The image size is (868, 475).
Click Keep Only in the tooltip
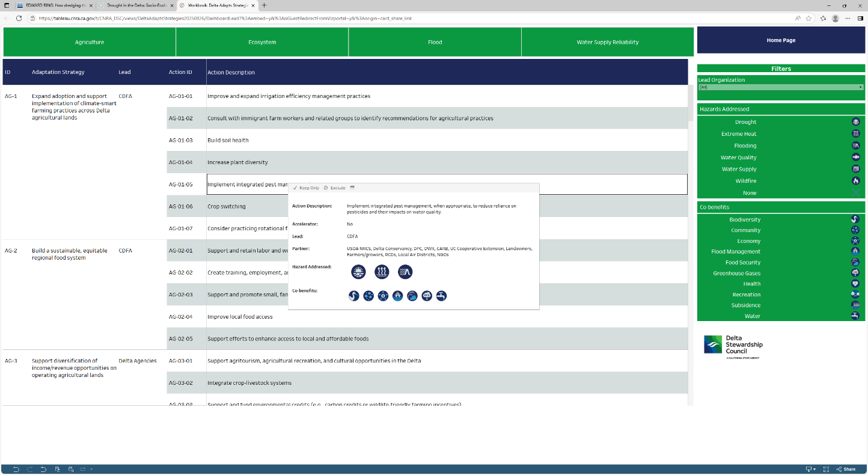point(307,188)
